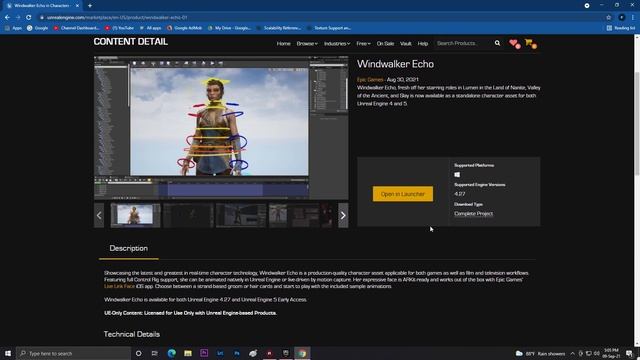The width and height of the screenshot is (640, 360).
Task: Open Photoshop from taskbar
Action: pos(237,353)
